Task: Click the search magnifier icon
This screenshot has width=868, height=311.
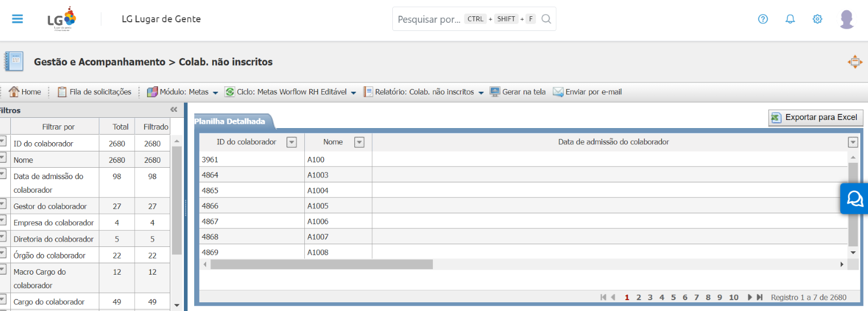Action: pyautogui.click(x=546, y=19)
